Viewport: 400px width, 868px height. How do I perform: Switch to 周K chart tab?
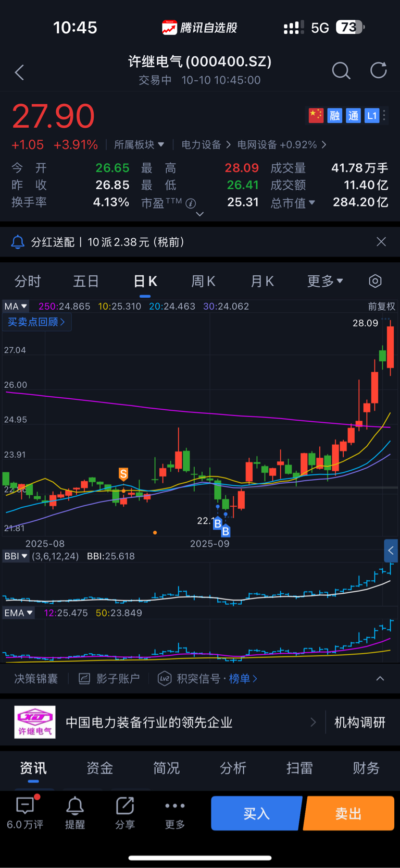click(203, 282)
